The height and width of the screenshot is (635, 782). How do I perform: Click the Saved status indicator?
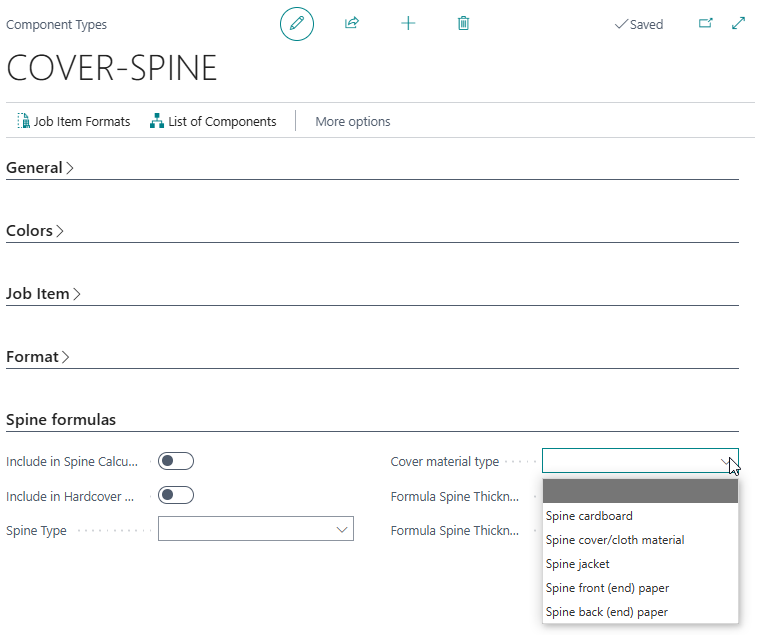pyautogui.click(x=639, y=24)
